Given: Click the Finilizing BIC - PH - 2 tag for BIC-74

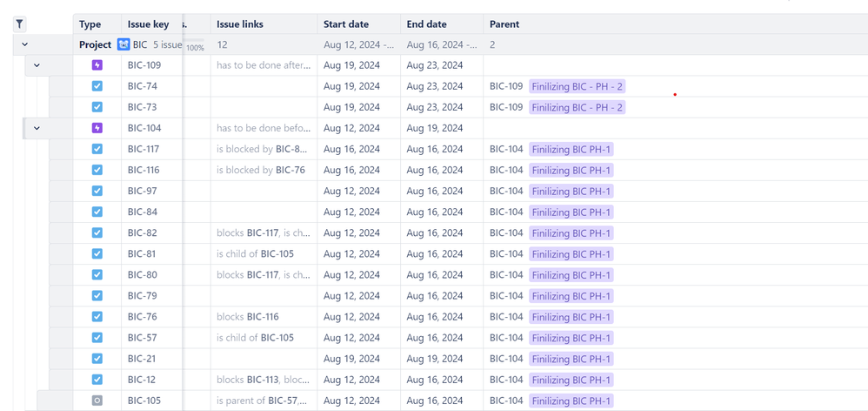Looking at the screenshot, I should pyautogui.click(x=578, y=86).
